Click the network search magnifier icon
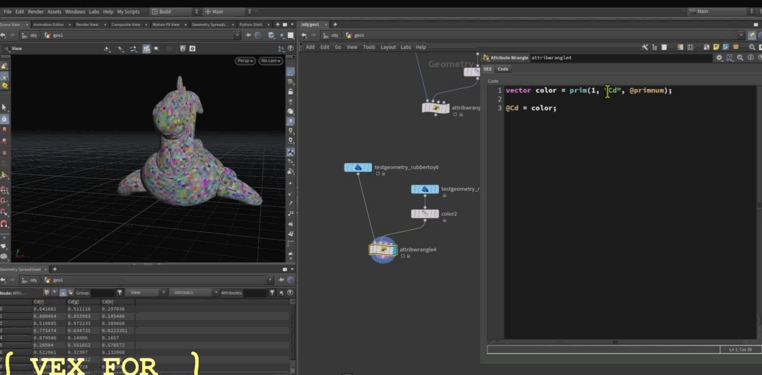The image size is (762, 375). (x=752, y=47)
